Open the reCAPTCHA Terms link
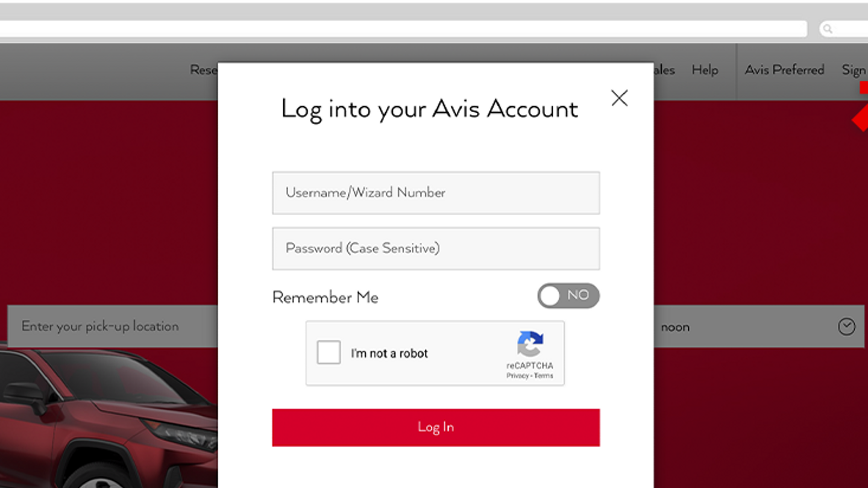The height and width of the screenshot is (488, 868). coord(543,376)
